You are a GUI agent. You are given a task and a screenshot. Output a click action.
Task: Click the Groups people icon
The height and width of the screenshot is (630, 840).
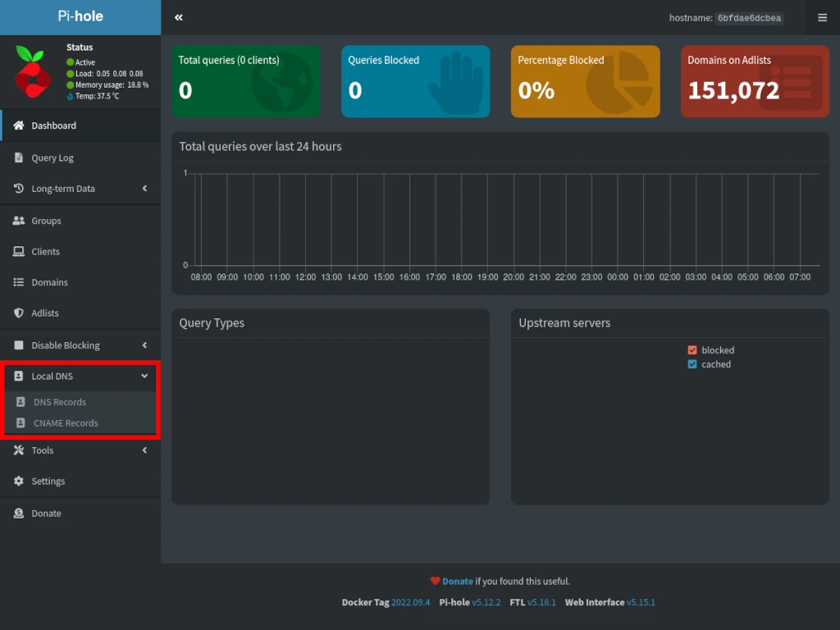point(19,221)
